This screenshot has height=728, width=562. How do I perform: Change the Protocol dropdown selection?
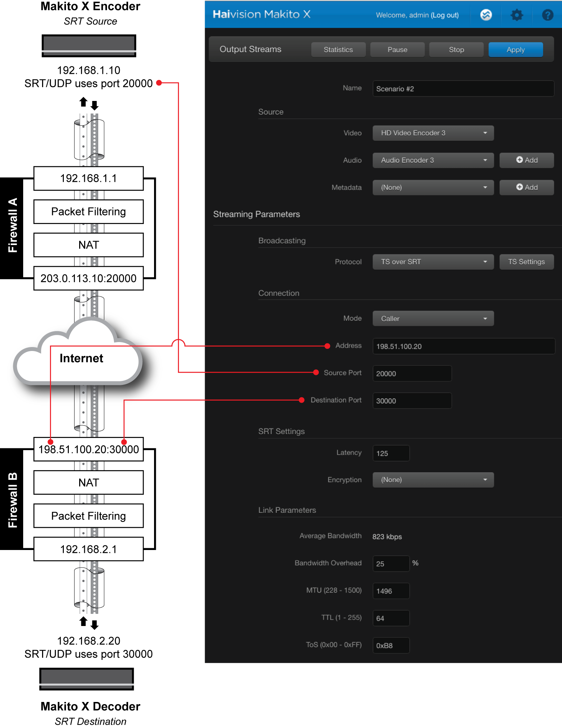(x=433, y=262)
